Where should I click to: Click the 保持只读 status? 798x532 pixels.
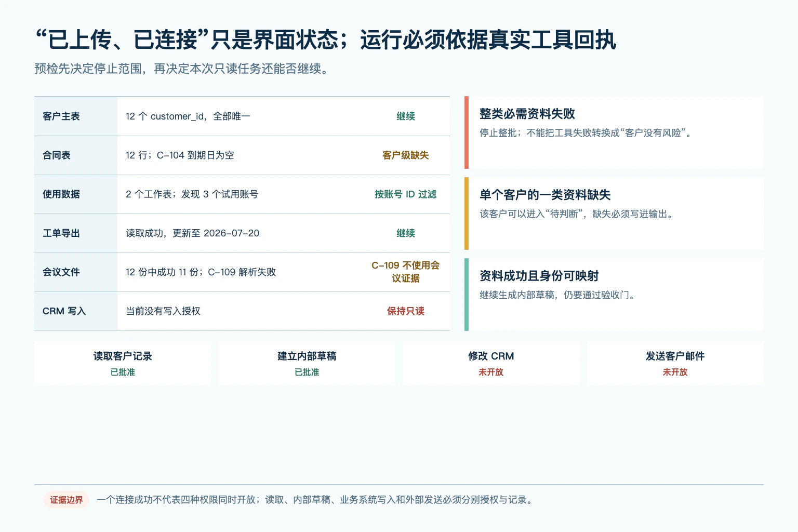coord(406,311)
